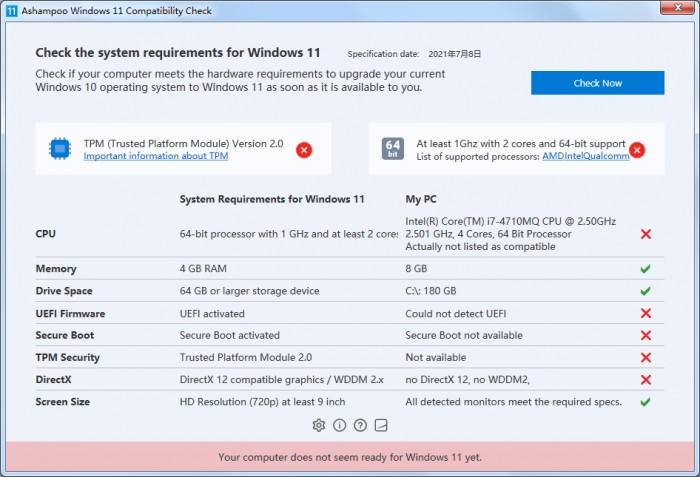The width and height of the screenshot is (700, 477).
Task: Click 'Check the system requirements for Windows 11' heading
Action: pyautogui.click(x=178, y=53)
